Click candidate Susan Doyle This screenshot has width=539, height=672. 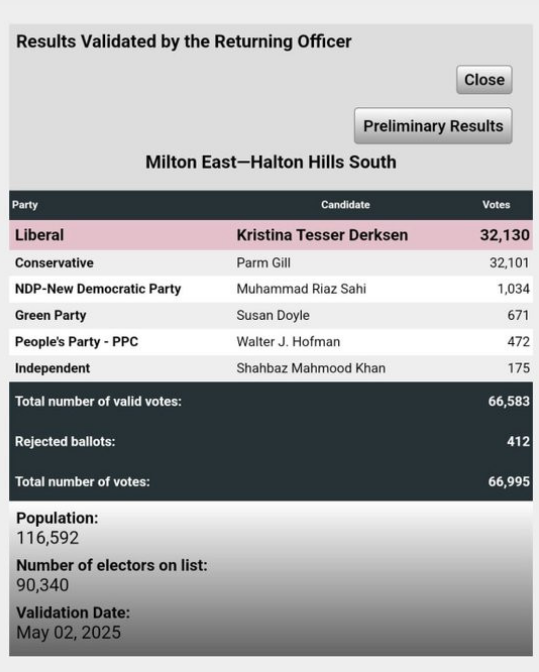(273, 315)
